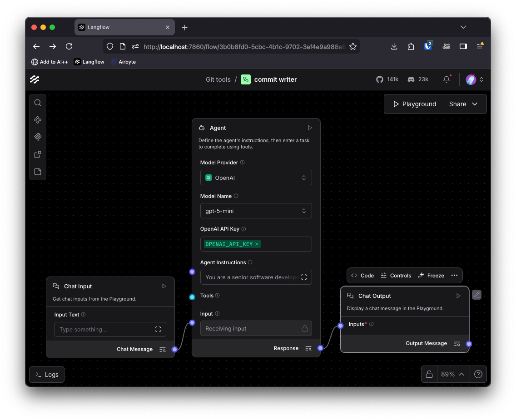516x420 pixels.
Task: Expand the 89% zoom level menu
Action: coord(452,375)
